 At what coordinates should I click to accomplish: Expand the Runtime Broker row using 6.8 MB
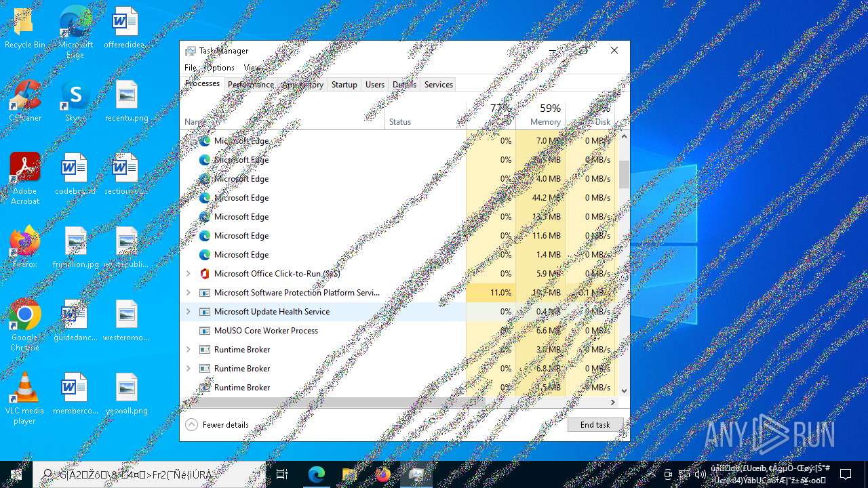point(189,369)
